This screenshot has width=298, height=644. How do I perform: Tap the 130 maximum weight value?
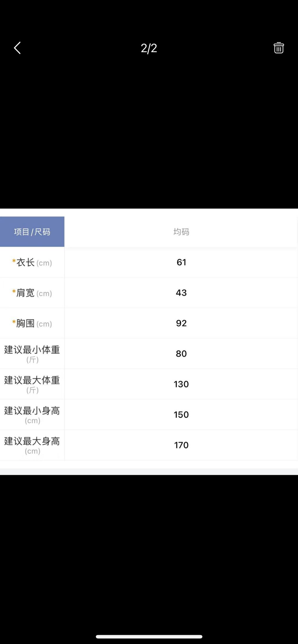[181, 384]
